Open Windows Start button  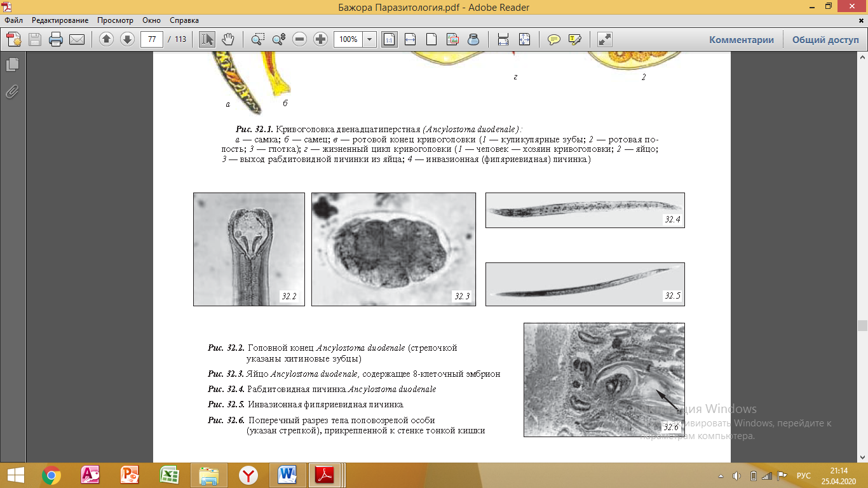[15, 475]
